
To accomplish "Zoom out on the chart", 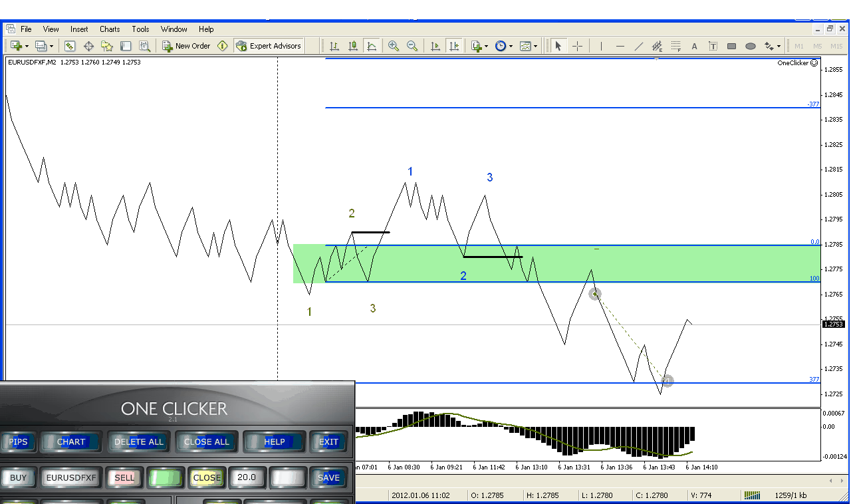I will pos(412,46).
